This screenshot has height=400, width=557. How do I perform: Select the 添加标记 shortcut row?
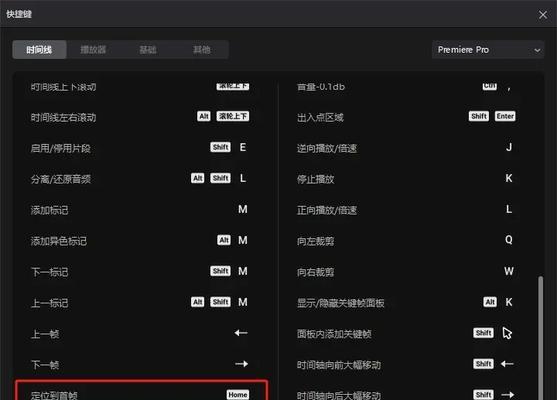[x=141, y=210]
